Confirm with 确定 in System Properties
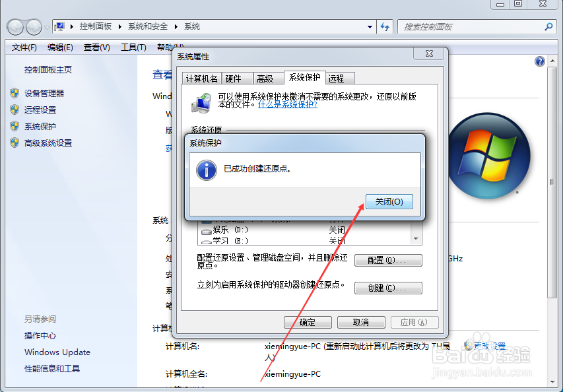 pos(308,322)
